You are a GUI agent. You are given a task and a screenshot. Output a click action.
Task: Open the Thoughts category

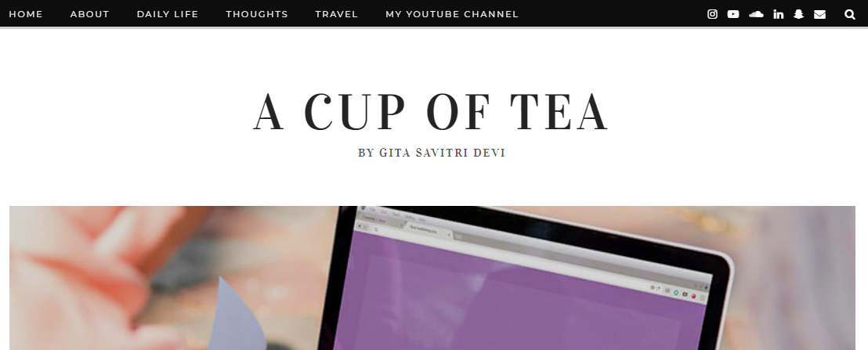click(257, 14)
